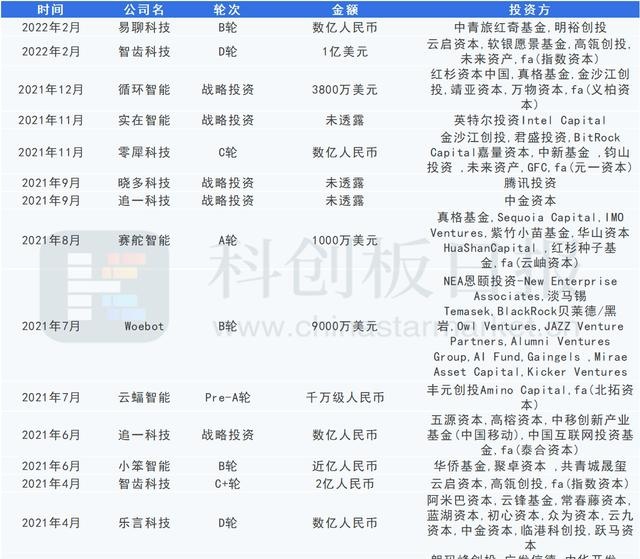
Task: Select the C轮 round cell for 零犀科技
Action: (227, 152)
